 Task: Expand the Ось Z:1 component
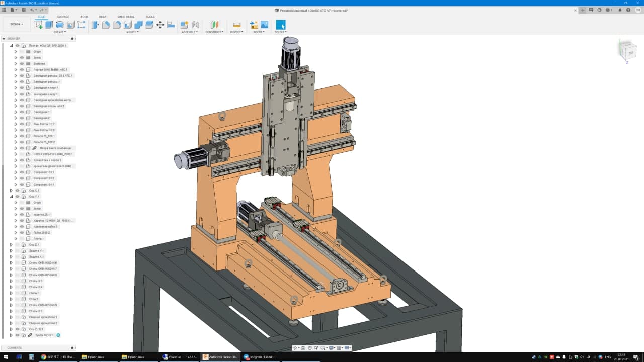point(11,245)
